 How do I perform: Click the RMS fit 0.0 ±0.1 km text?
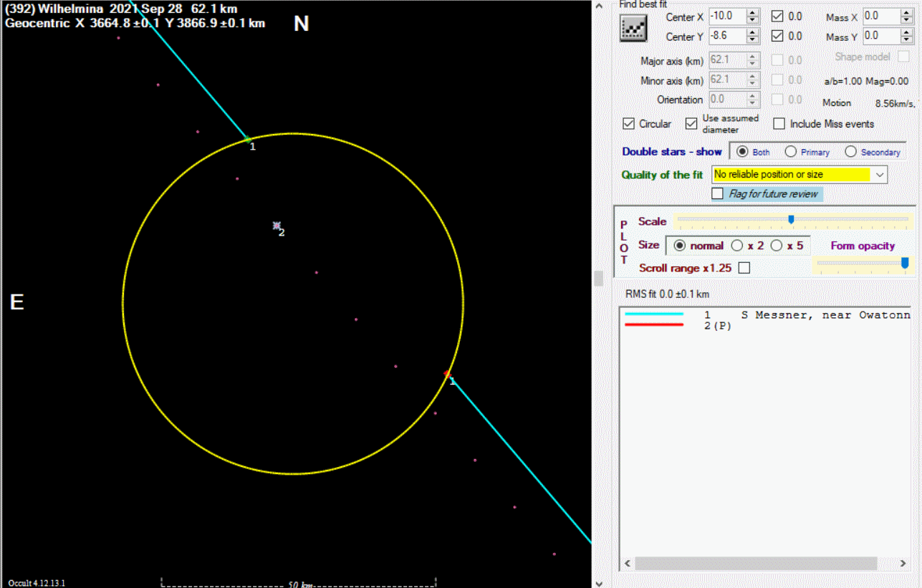(x=667, y=294)
